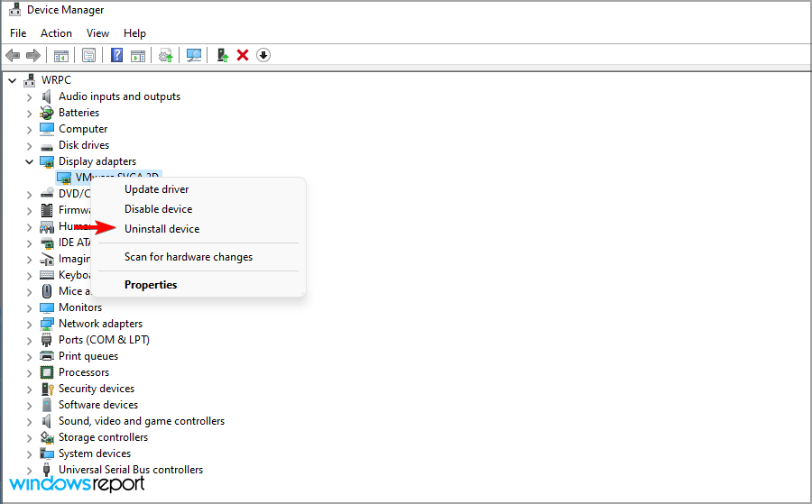Expand Audio inputs and outputs chevron
The width and height of the screenshot is (812, 504).
30,96
